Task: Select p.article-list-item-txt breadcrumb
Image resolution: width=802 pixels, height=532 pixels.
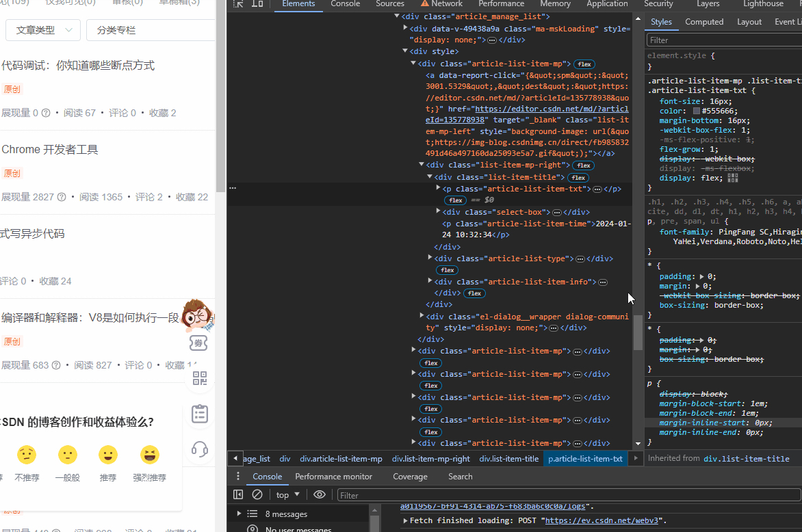Action: [585, 459]
